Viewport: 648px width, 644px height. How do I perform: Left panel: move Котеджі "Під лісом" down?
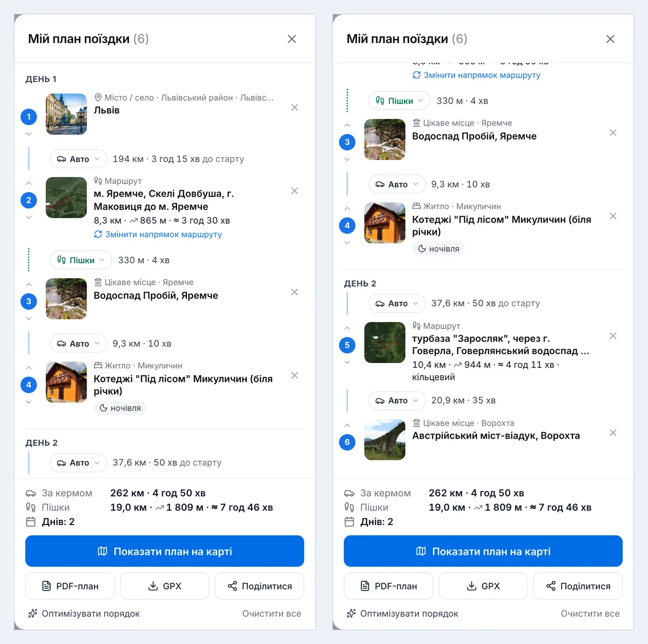click(x=29, y=402)
